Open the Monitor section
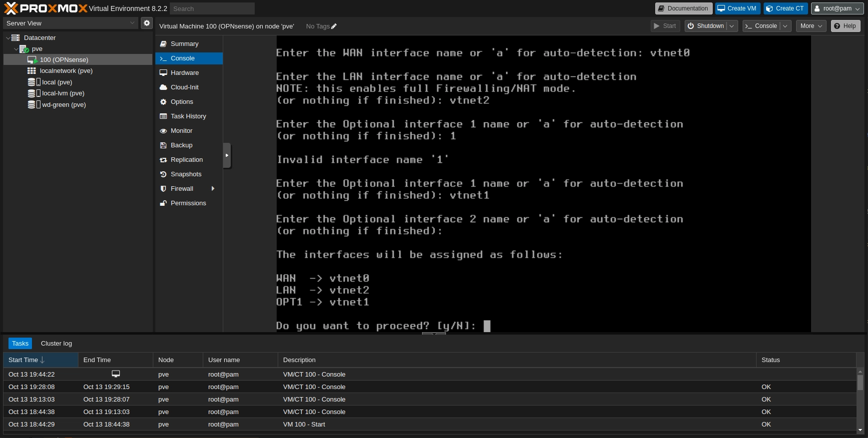Viewport: 868px width, 438px height. (189, 131)
